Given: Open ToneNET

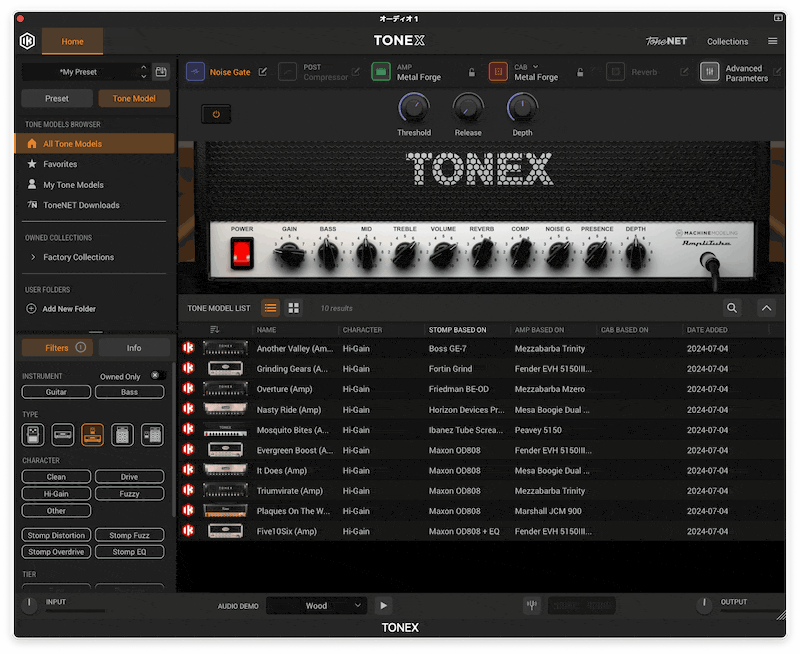Looking at the screenshot, I should 666,41.
